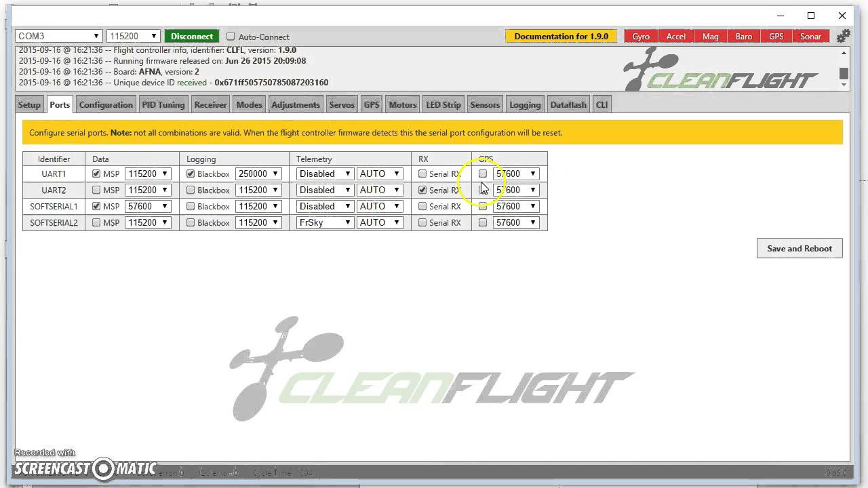Open SOFTSERIAL2 FrSky telemetry dropdown
Viewport: 868px width, 488px height.
(325, 222)
